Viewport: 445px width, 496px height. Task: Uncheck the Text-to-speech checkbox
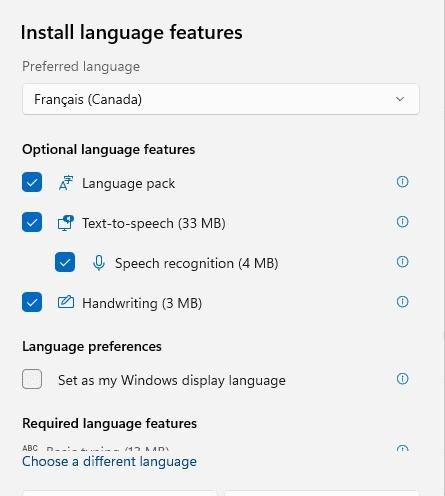click(32, 222)
